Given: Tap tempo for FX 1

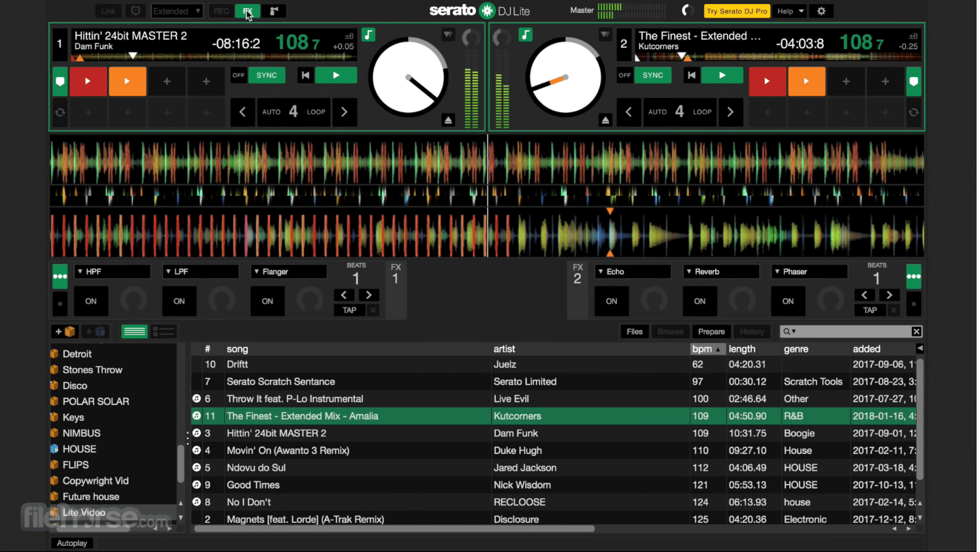Looking at the screenshot, I should [349, 310].
